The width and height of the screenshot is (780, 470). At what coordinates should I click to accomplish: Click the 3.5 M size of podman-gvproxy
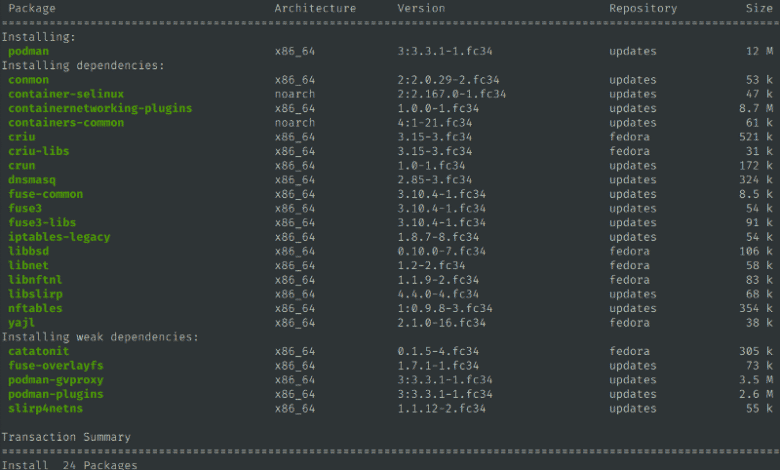[x=756, y=380]
